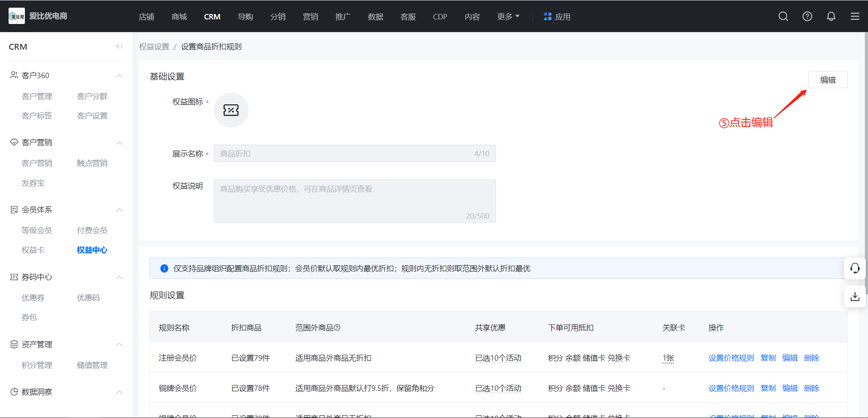The height and width of the screenshot is (418, 868).
Task: Open 客户分群 in sidebar
Action: click(x=92, y=96)
